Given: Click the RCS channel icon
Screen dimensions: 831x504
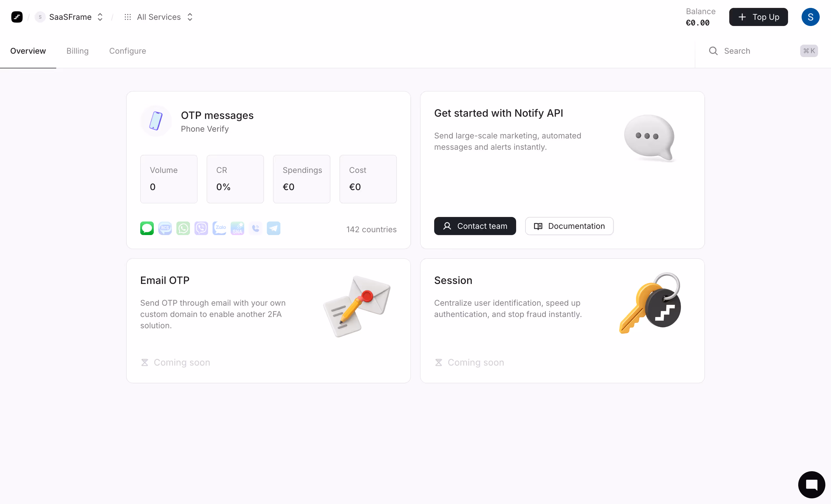Looking at the screenshot, I should pyautogui.click(x=165, y=228).
